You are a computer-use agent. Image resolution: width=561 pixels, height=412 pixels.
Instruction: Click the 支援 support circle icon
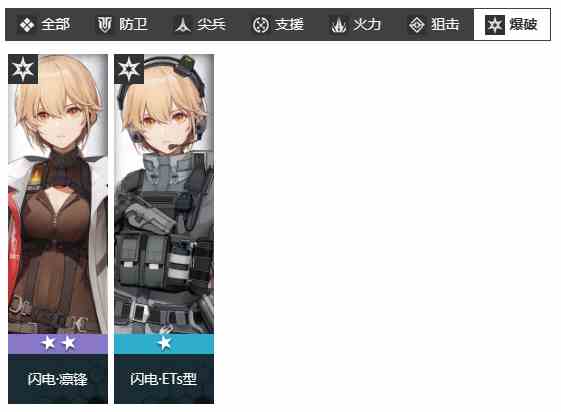(261, 25)
